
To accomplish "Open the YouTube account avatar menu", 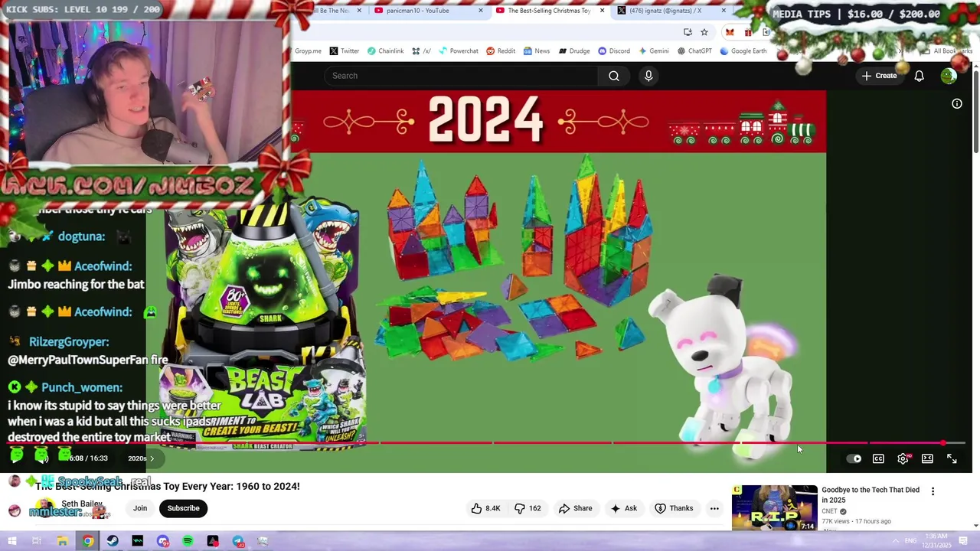I will (949, 76).
